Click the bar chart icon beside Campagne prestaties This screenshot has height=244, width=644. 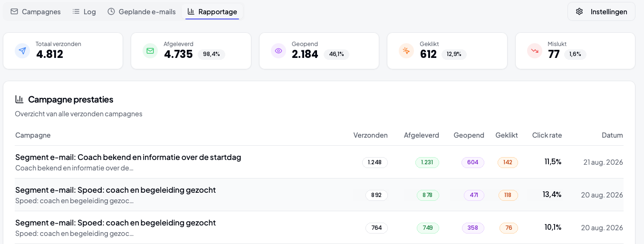point(19,99)
